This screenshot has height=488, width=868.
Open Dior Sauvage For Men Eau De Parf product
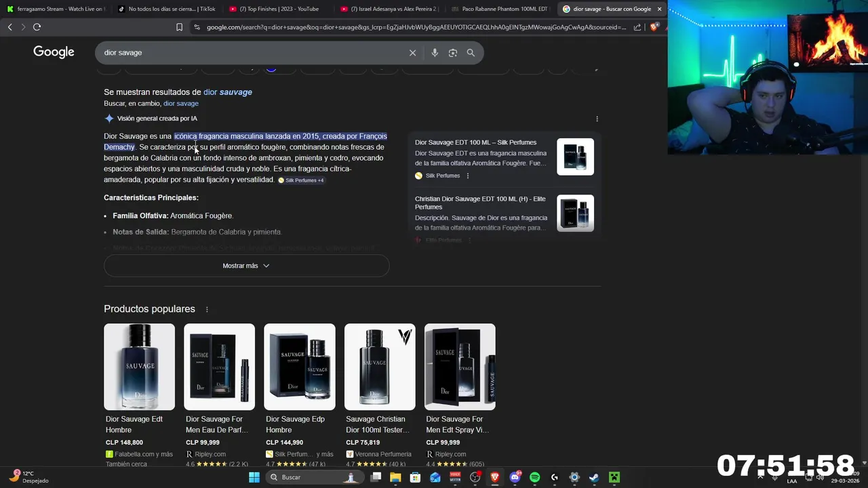pos(219,367)
